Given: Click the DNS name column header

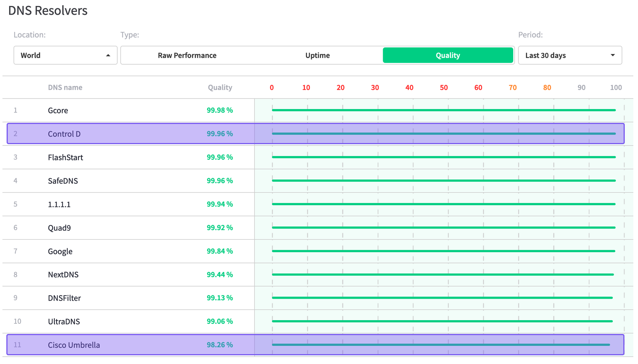Looking at the screenshot, I should (65, 88).
